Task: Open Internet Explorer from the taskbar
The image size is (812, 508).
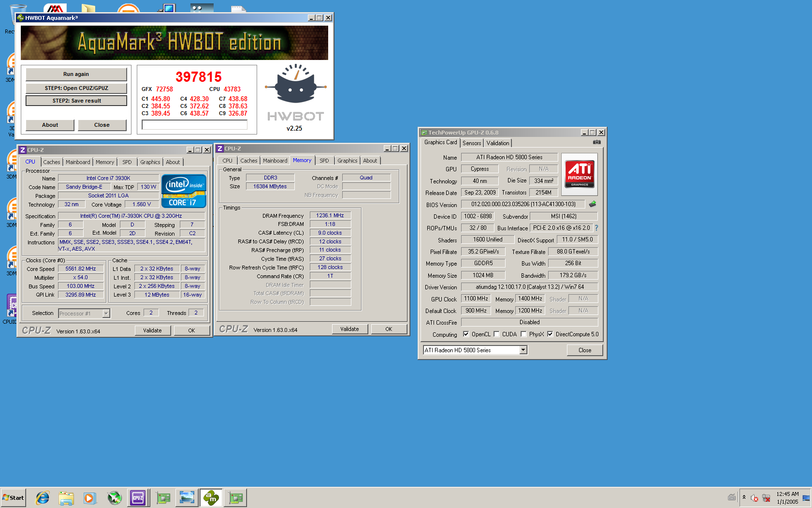Action: pos(43,497)
